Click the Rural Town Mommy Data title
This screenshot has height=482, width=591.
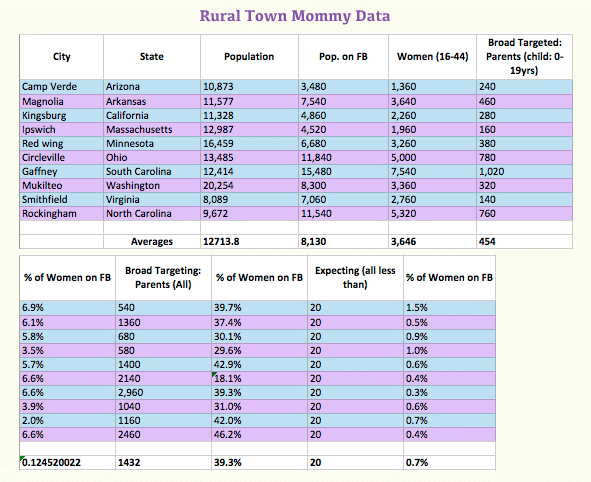coord(295,16)
